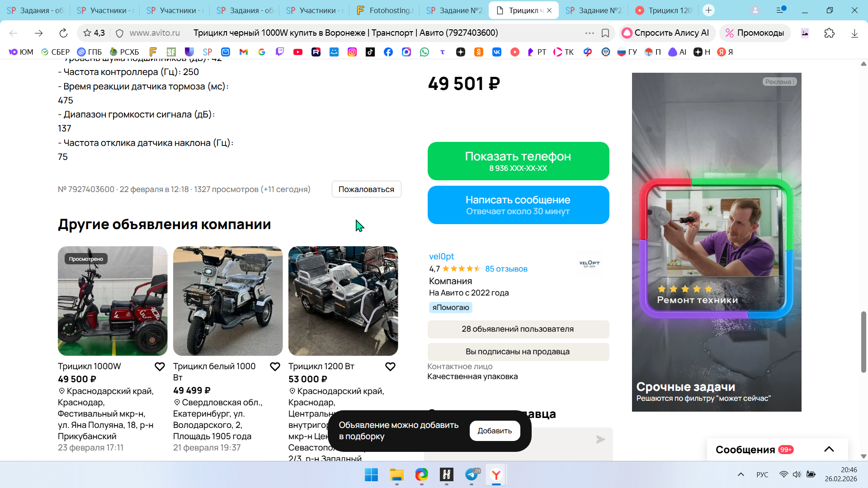This screenshot has width=868, height=488.
Task: Click the Показать телефон button
Action: click(x=518, y=161)
